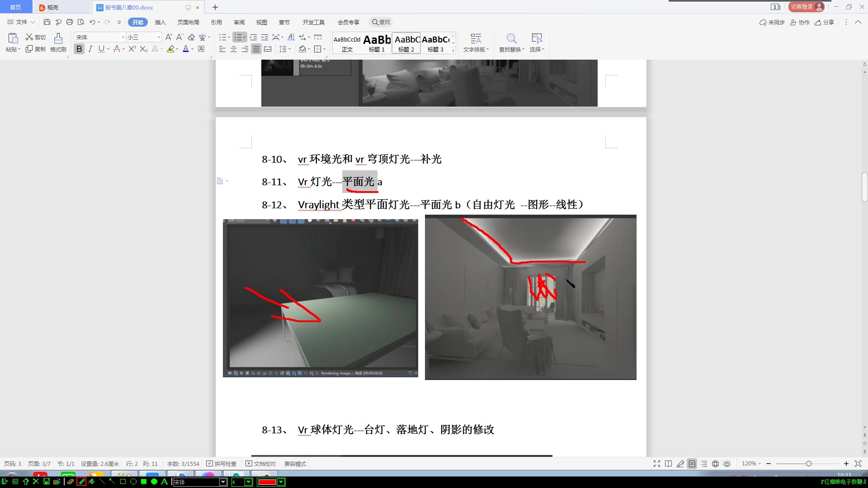The width and height of the screenshot is (868, 488).
Task: Click the Cut scissors button
Action: click(35, 37)
